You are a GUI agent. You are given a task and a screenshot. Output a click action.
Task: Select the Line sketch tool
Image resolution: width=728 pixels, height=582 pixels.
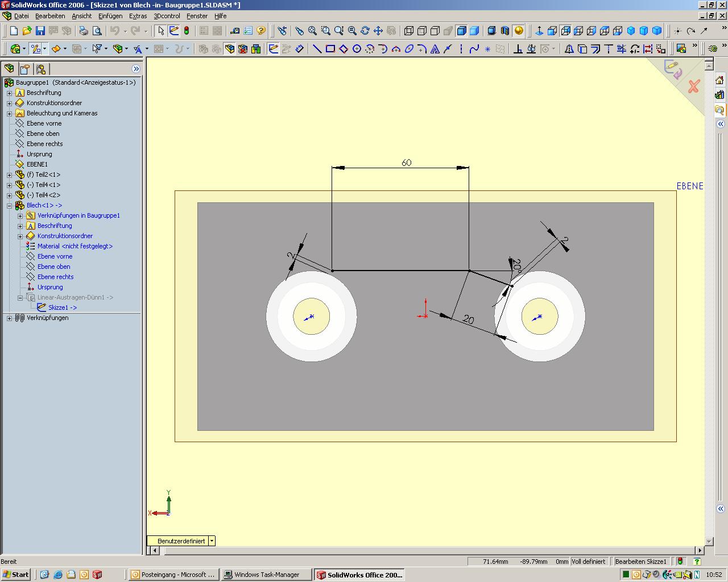(317, 49)
